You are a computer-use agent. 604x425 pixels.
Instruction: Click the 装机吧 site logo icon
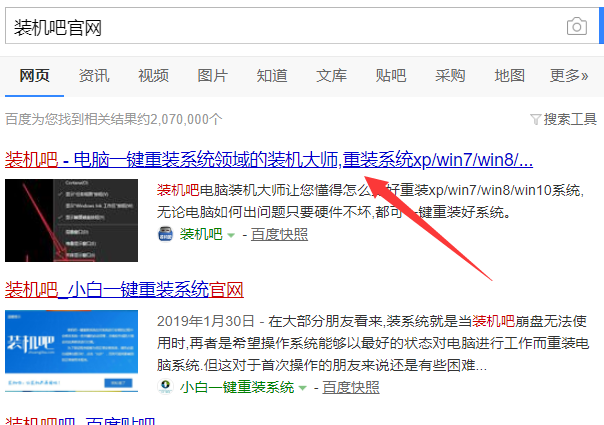(166, 234)
